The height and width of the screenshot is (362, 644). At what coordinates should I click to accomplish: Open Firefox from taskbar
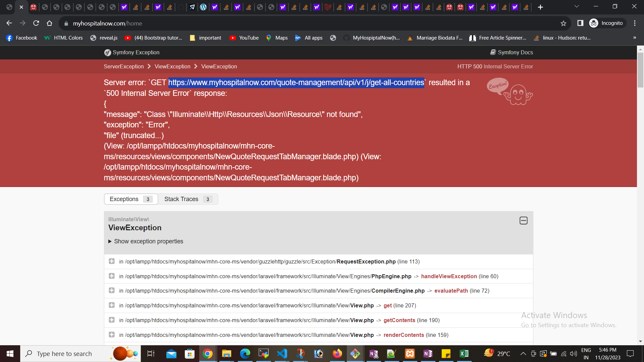click(x=337, y=354)
